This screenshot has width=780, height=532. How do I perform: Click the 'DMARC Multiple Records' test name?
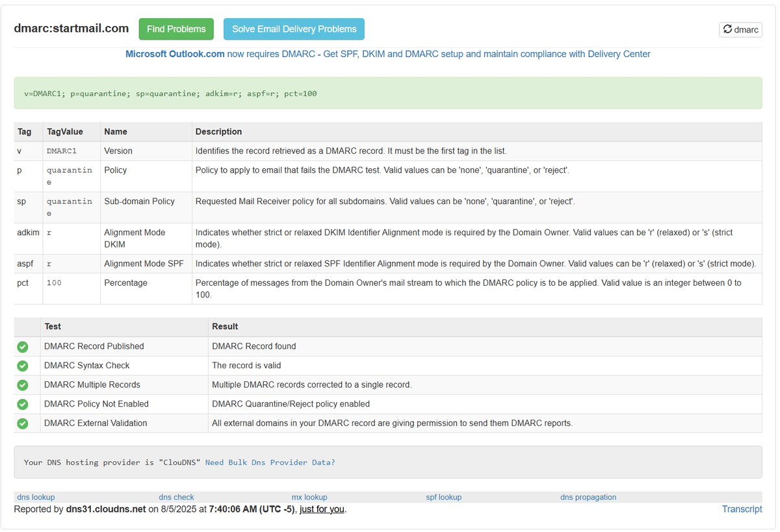coord(92,385)
